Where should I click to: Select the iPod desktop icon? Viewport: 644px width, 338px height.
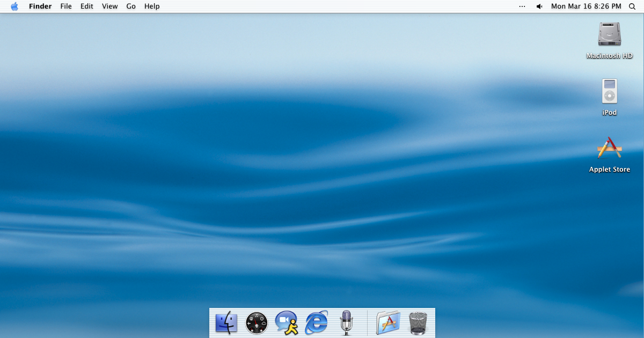(609, 91)
